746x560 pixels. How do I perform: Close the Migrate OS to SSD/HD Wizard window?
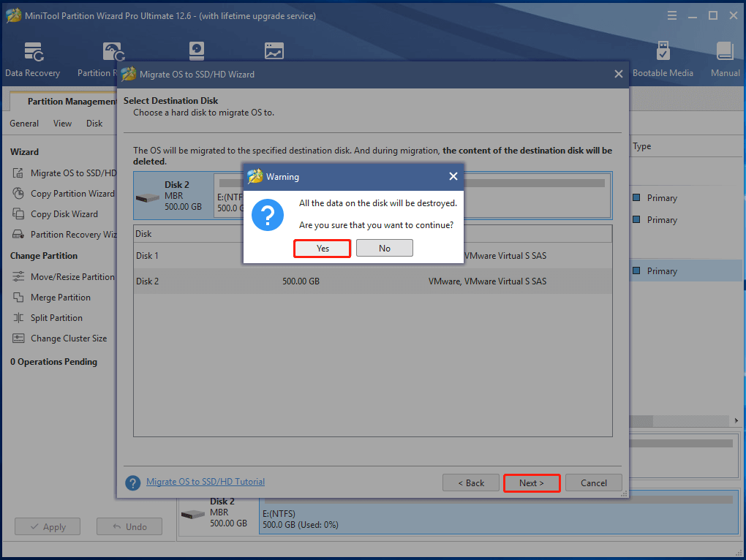618,74
